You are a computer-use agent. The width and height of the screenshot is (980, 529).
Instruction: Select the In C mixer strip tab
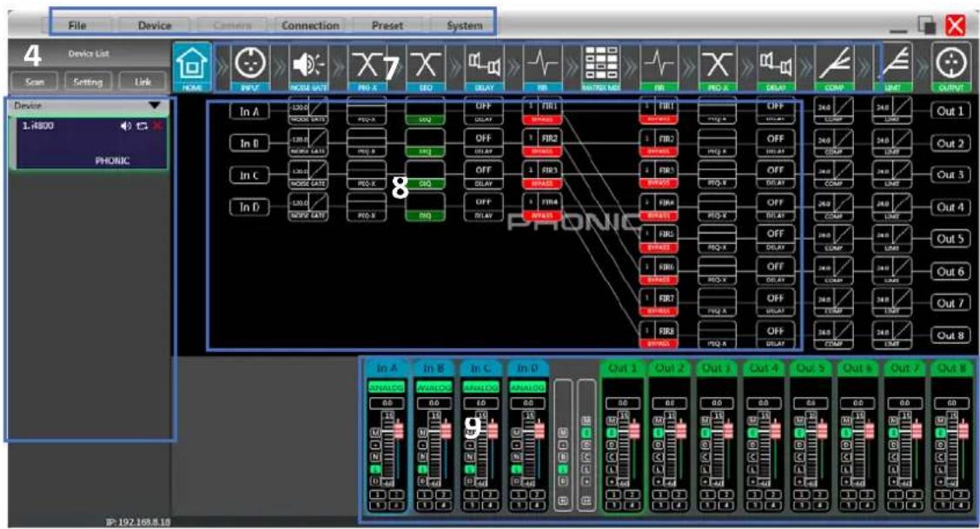480,368
